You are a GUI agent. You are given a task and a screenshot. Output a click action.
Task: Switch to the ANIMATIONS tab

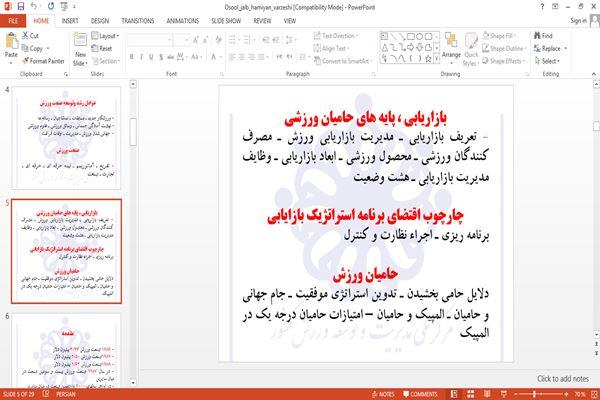pyautogui.click(x=183, y=21)
